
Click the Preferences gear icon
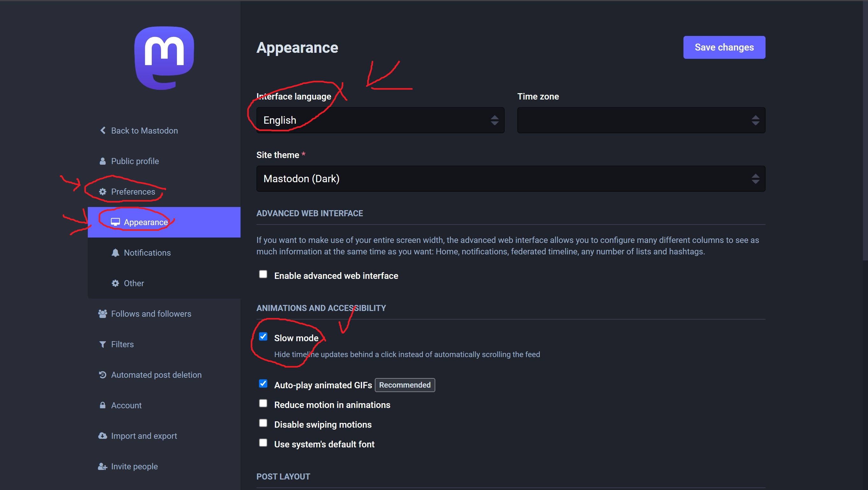pyautogui.click(x=102, y=192)
